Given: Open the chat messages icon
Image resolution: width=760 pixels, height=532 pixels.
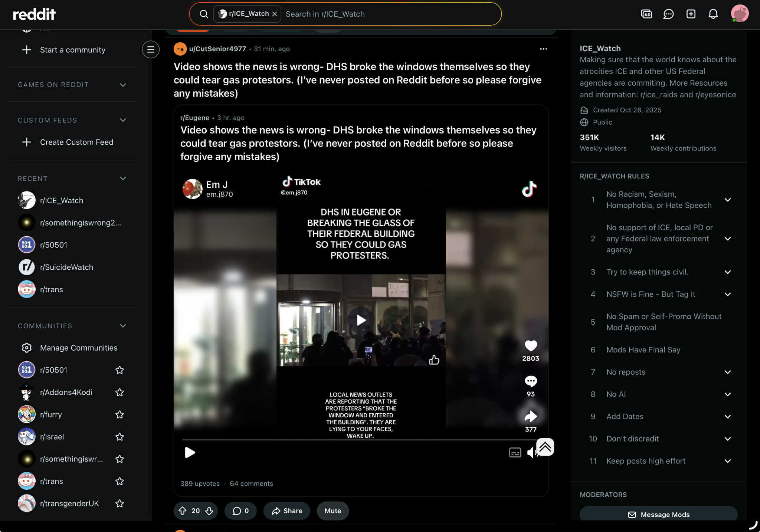Looking at the screenshot, I should [668, 14].
